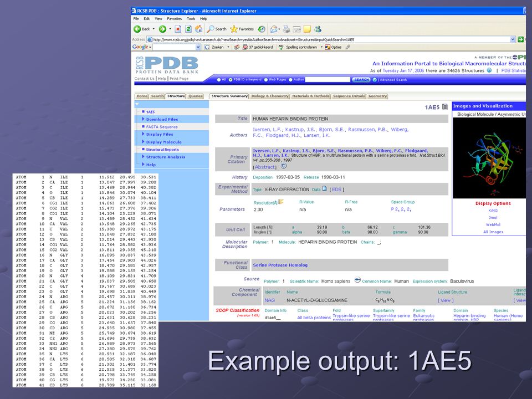Click resolution chart icon next to Resolution[Å]
Viewport: 532px width, 399px height.
280,202
